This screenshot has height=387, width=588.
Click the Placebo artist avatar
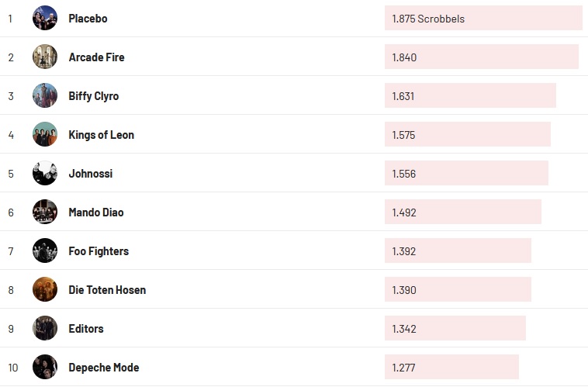(x=45, y=18)
